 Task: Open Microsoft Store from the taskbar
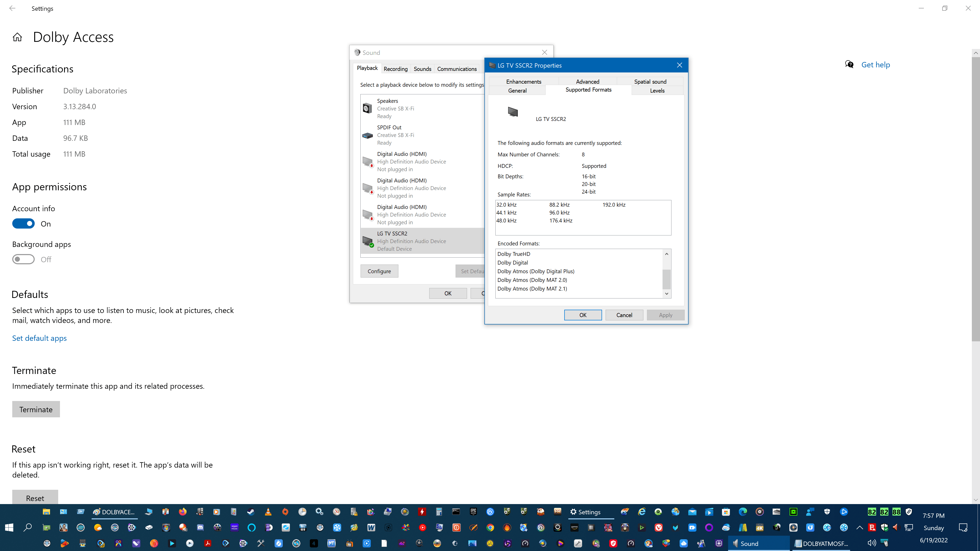point(726,512)
